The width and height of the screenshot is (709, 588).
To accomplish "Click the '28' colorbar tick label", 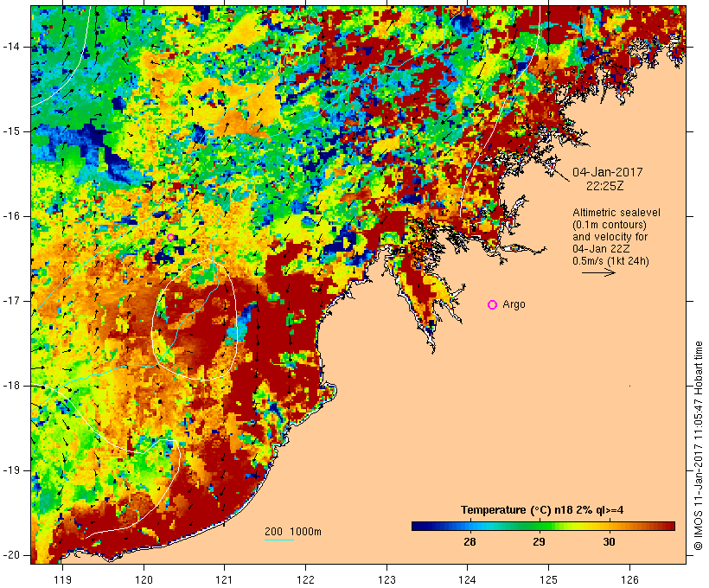I will pyautogui.click(x=469, y=541).
